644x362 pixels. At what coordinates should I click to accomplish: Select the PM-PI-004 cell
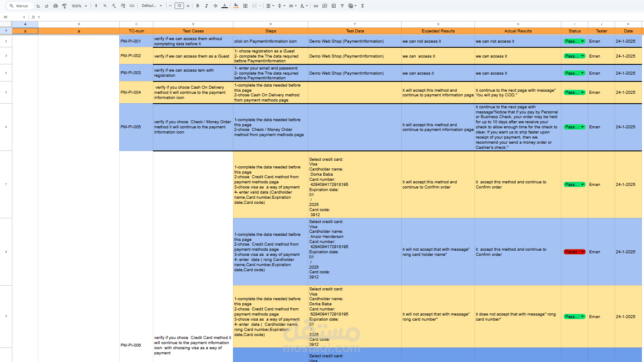pos(136,93)
